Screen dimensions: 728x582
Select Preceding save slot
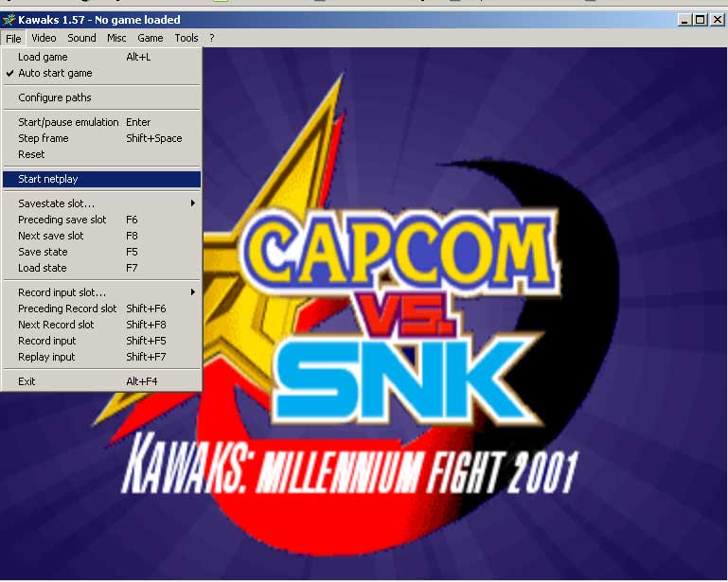[x=62, y=220]
